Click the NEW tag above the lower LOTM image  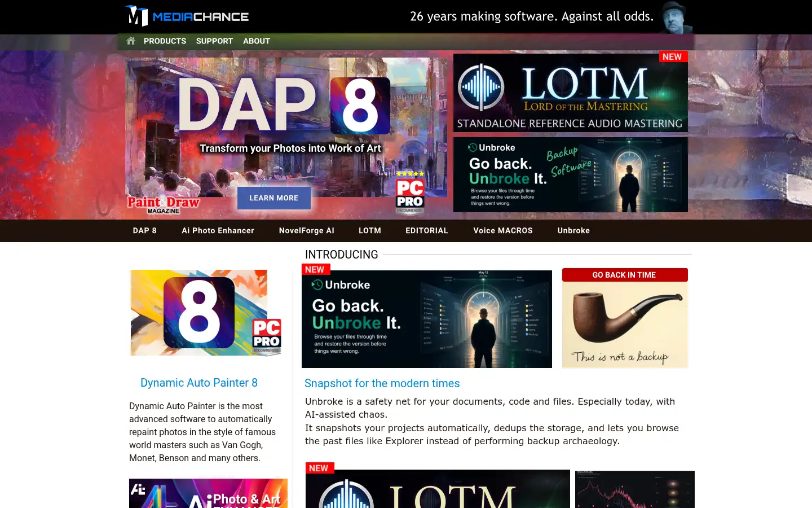(319, 468)
